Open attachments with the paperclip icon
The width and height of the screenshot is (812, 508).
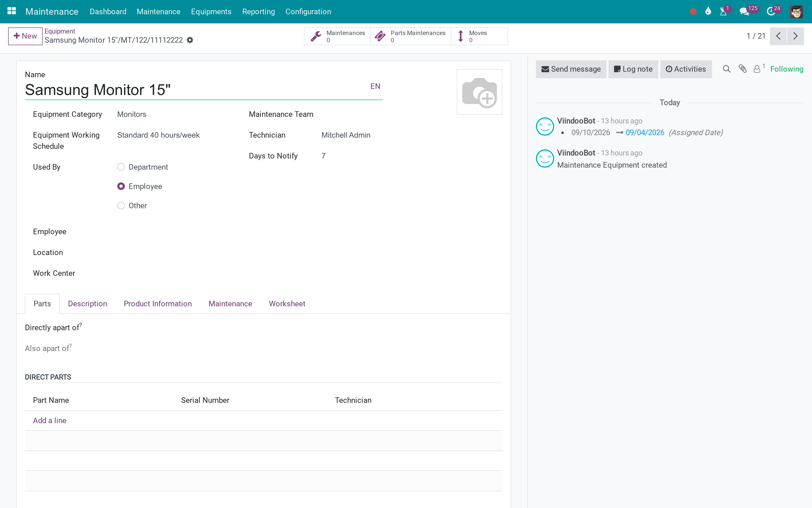[742, 69]
